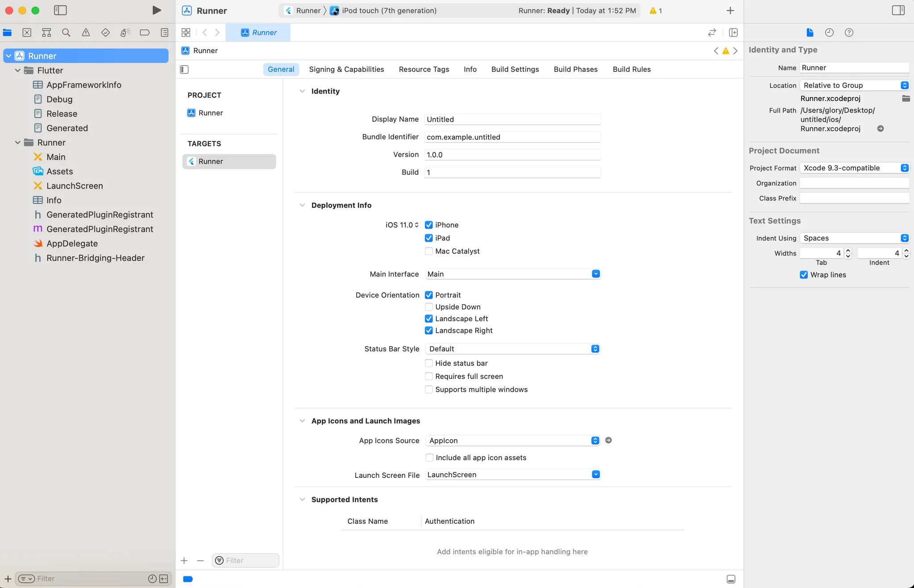Show the Breakpoint navigator icon
The image size is (914, 588).
point(145,33)
